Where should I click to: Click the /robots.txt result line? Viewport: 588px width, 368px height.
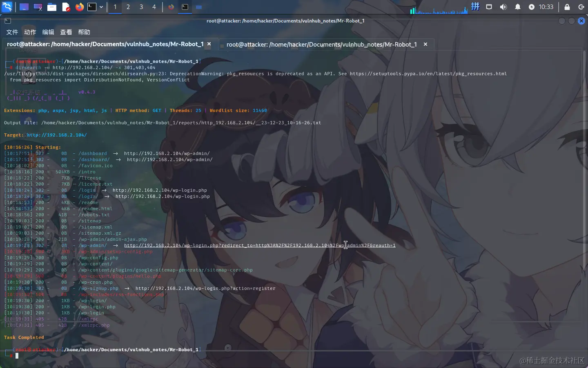(x=57, y=215)
